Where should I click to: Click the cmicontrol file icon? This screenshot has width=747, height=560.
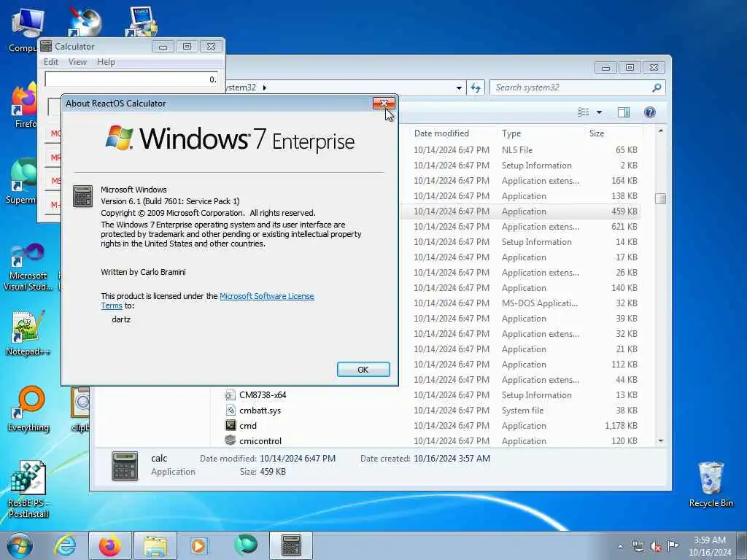230,440
